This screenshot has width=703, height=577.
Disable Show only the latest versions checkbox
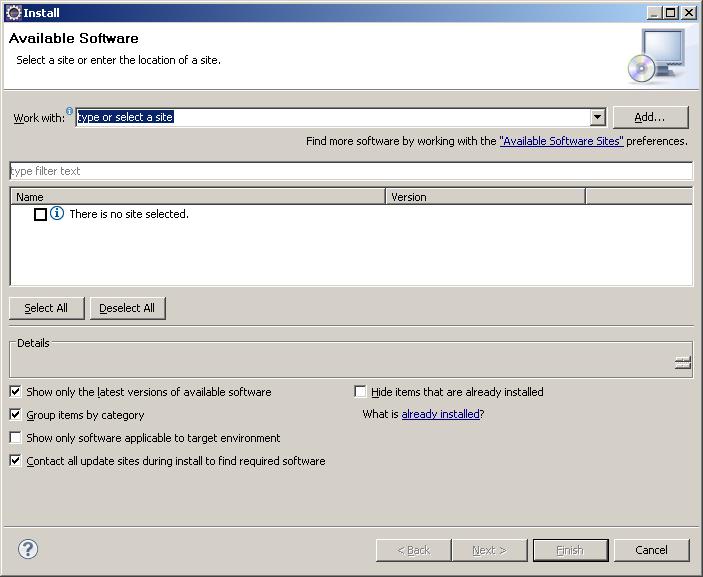[15, 392]
